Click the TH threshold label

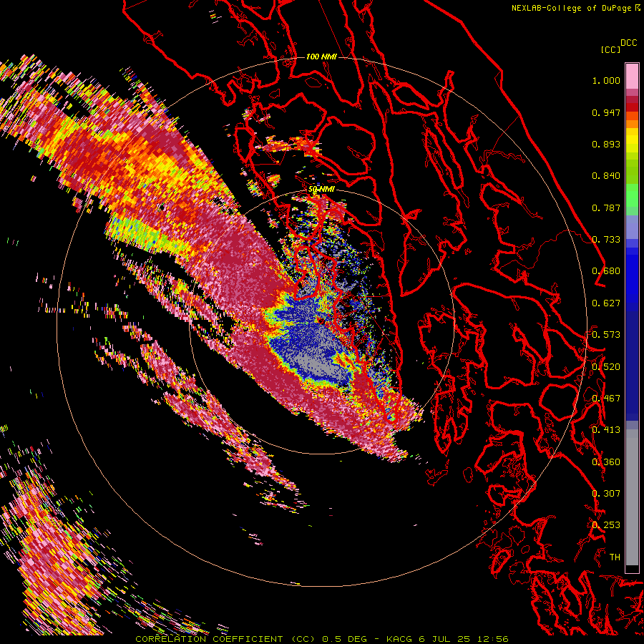615,557
